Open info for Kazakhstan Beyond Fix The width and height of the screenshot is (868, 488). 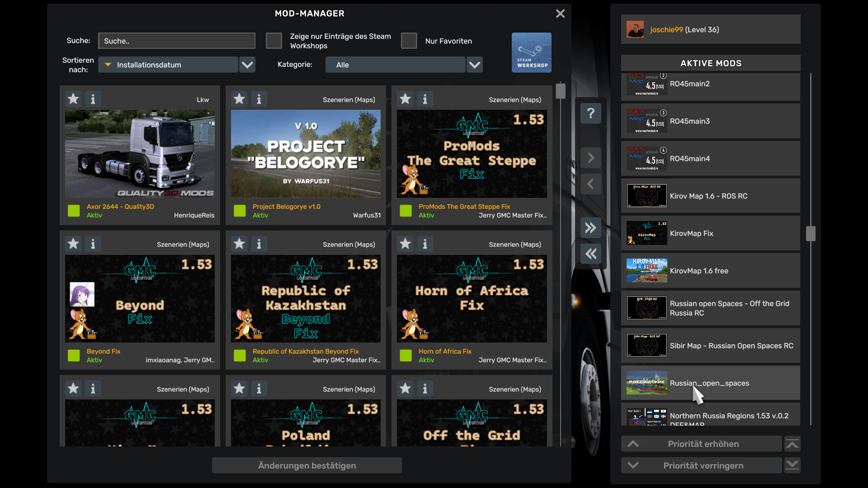(259, 244)
